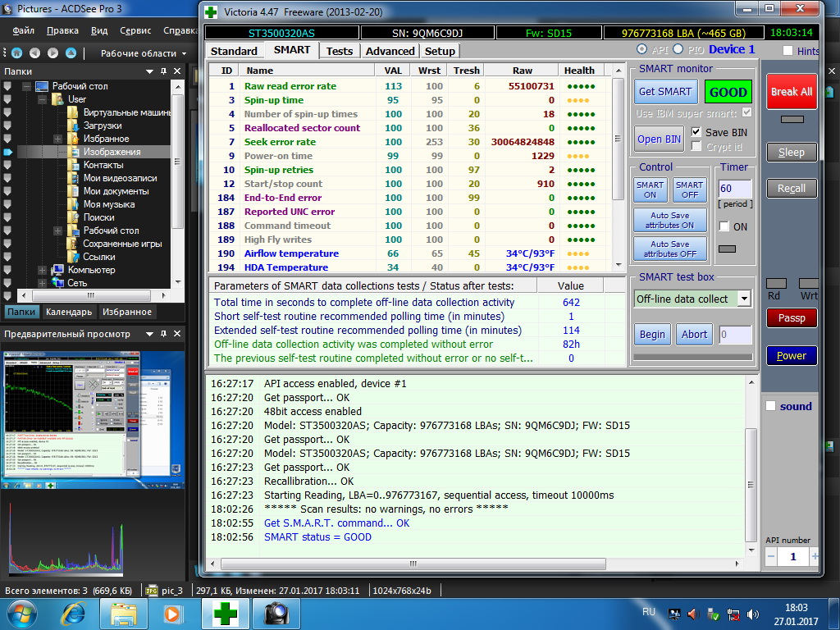Screen dimensions: 840x630
Task: Click the up-folder arrow in ACDSee toolbar
Action: coord(71,53)
